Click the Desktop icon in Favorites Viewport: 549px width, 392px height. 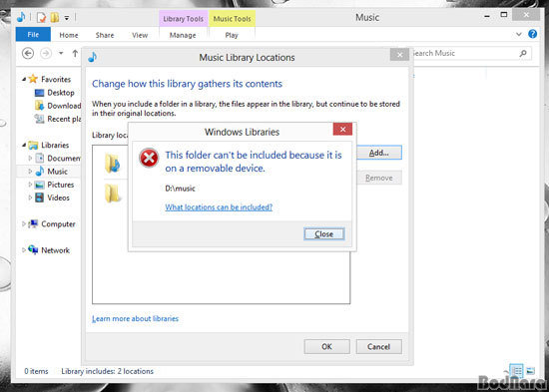point(40,93)
